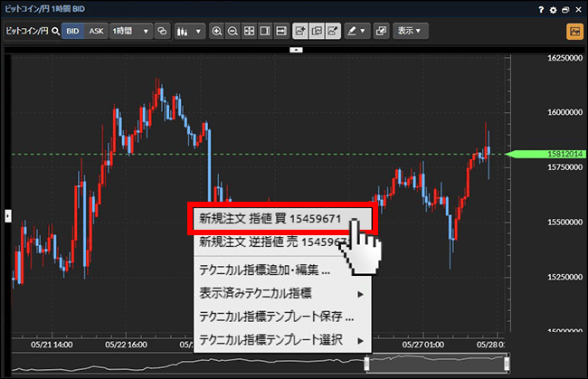Click the chart link chain icon
This screenshot has height=379, width=588.
163,31
